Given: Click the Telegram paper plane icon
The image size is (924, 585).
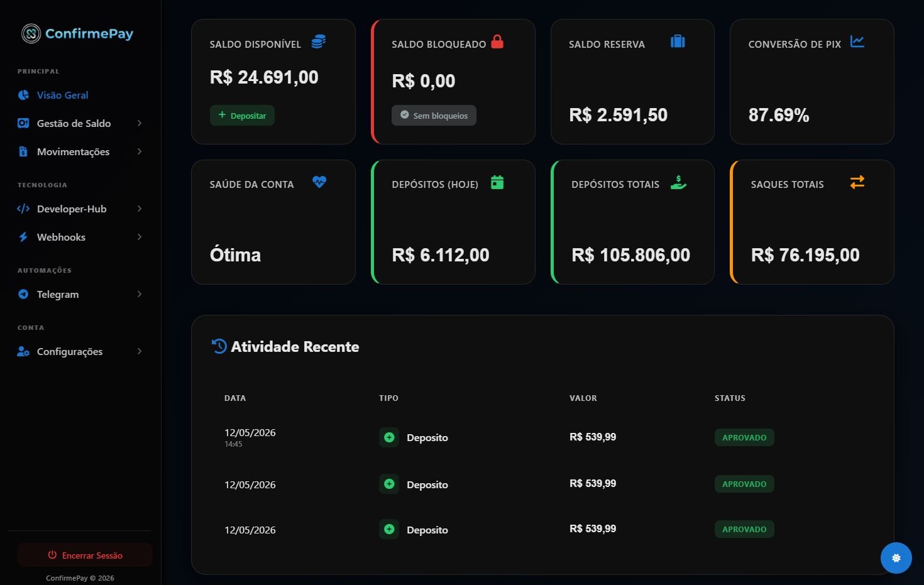Looking at the screenshot, I should [x=23, y=294].
